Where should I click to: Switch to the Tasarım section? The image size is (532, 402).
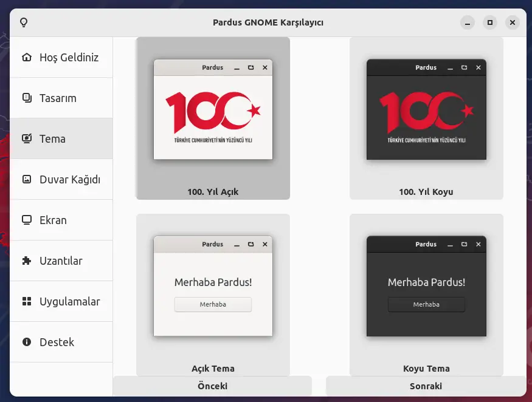[61, 98]
